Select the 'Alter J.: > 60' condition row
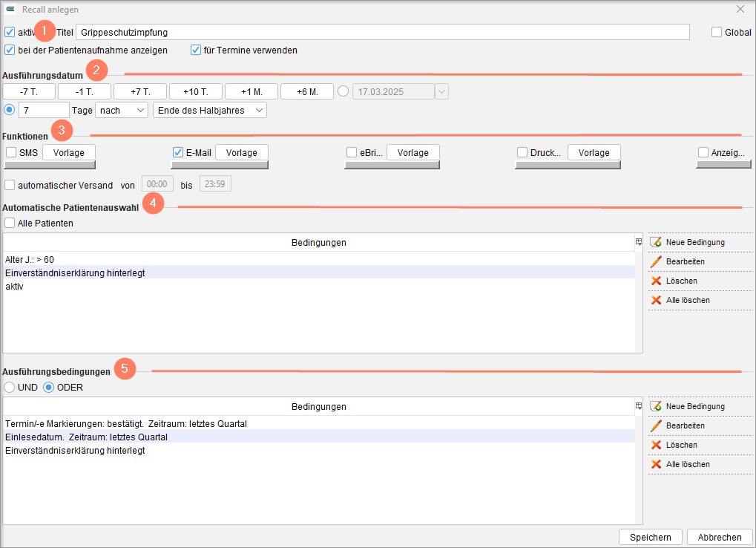This screenshot has height=548, width=756. [x=319, y=260]
